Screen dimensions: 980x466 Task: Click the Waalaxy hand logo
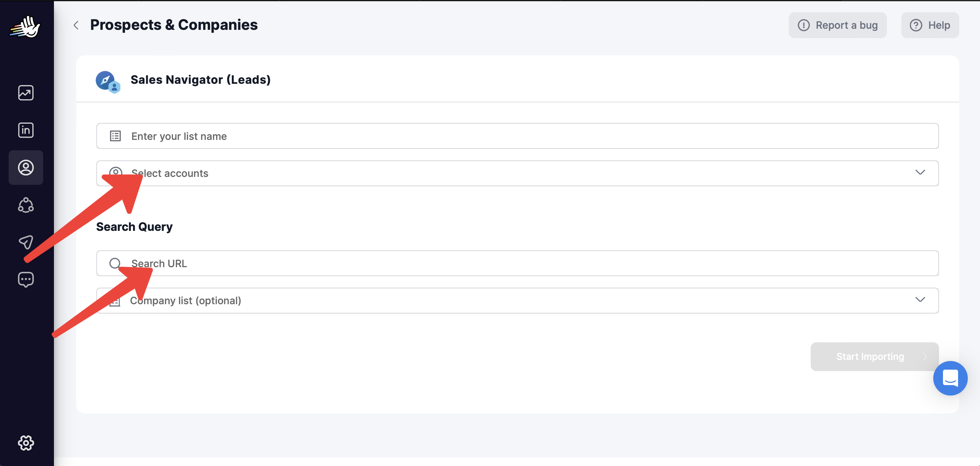pos(25,27)
